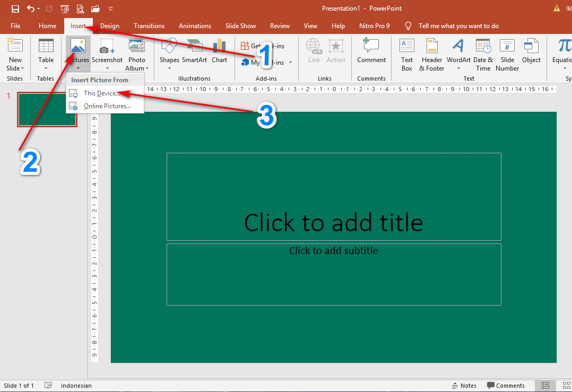The image size is (572, 392).
Task: Insert a new Comment
Action: (371, 50)
